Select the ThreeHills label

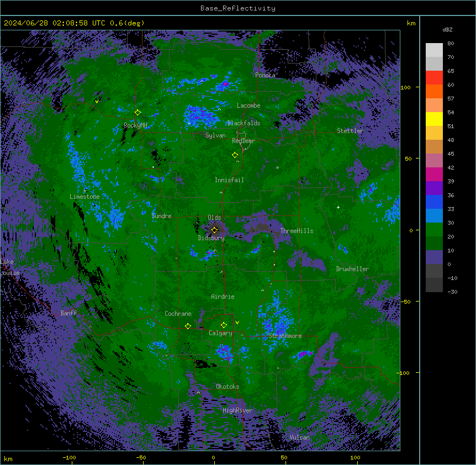[x=297, y=231]
